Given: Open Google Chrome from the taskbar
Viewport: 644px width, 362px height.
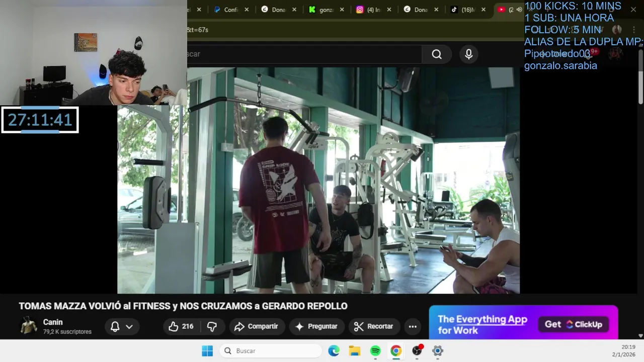Looking at the screenshot, I should point(396,351).
